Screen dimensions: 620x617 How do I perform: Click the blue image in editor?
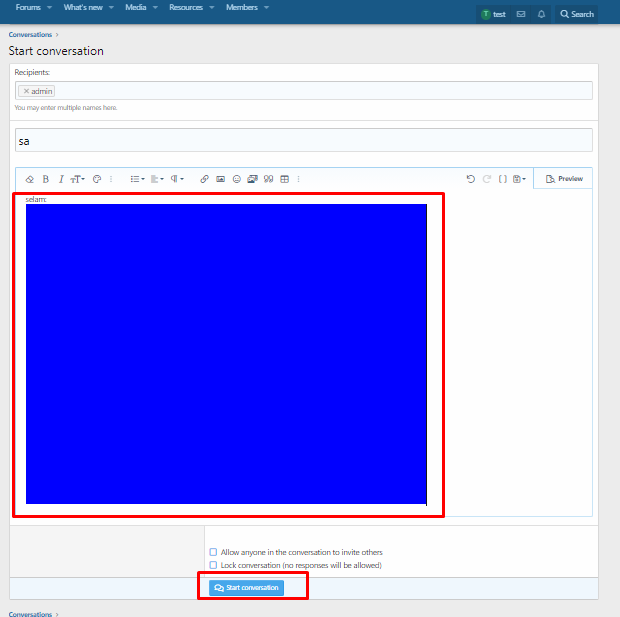[x=226, y=354]
